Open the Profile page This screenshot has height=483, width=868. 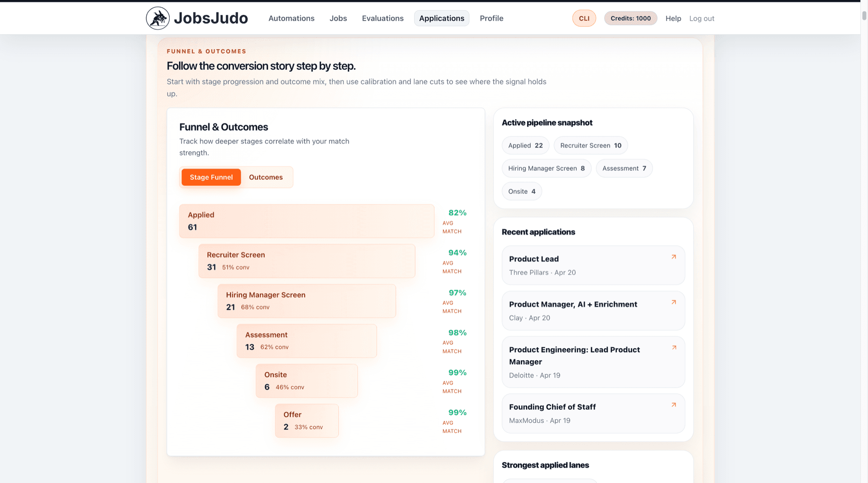point(491,18)
